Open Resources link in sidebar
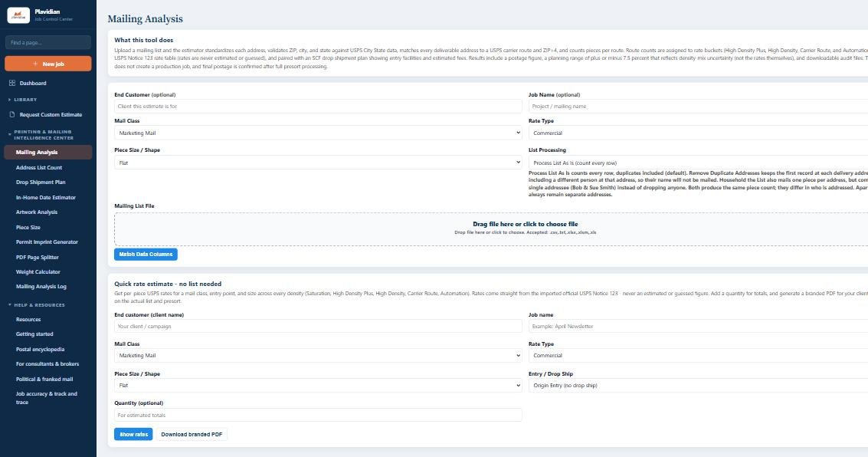Screen dimensions: 868x457 point(28,320)
